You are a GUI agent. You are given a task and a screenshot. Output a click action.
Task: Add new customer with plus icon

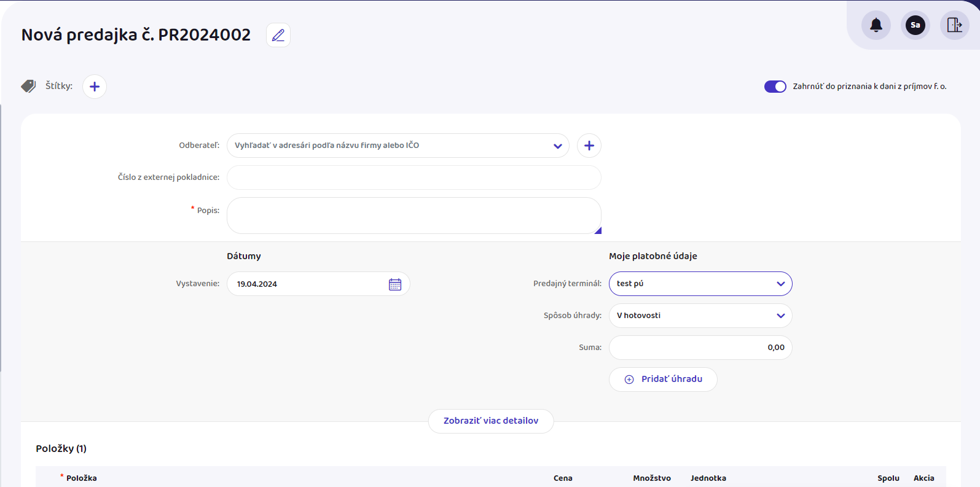[x=589, y=146]
